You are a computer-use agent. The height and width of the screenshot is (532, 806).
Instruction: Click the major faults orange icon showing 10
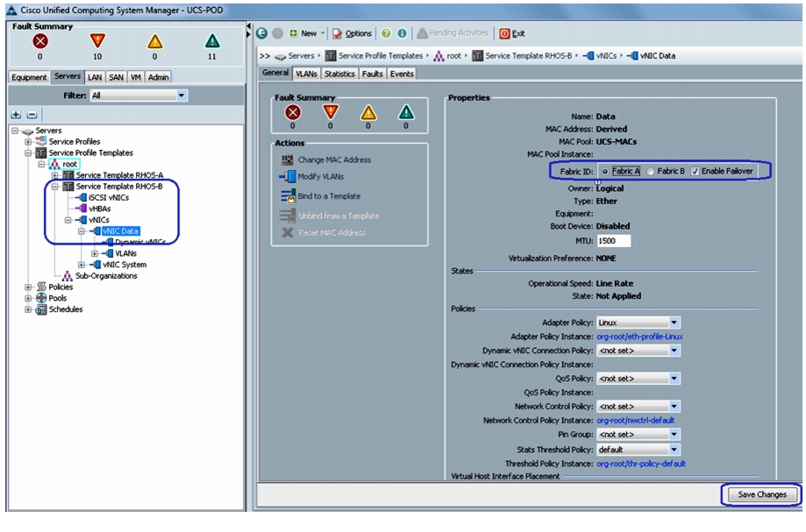click(97, 41)
